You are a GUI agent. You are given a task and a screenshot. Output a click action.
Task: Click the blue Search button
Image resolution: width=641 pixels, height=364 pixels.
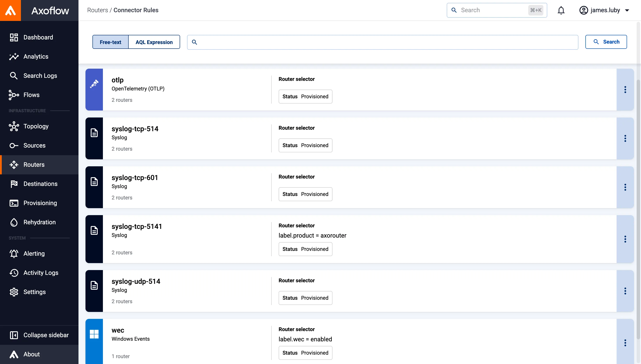point(606,42)
